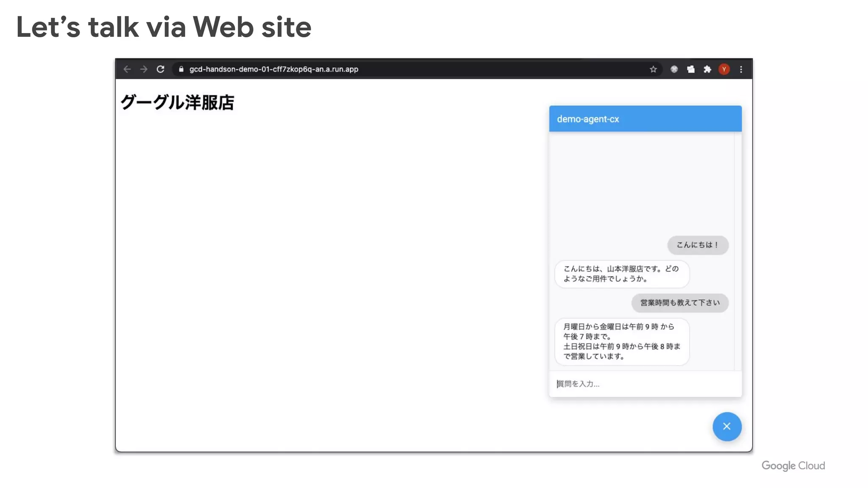Click the lock icon in the address bar
Viewport: 868px width, 488px height.
coord(181,69)
